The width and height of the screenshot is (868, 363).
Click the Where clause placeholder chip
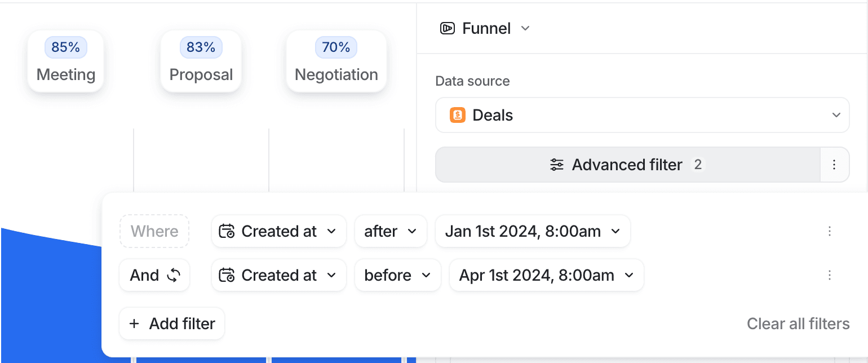tap(154, 231)
